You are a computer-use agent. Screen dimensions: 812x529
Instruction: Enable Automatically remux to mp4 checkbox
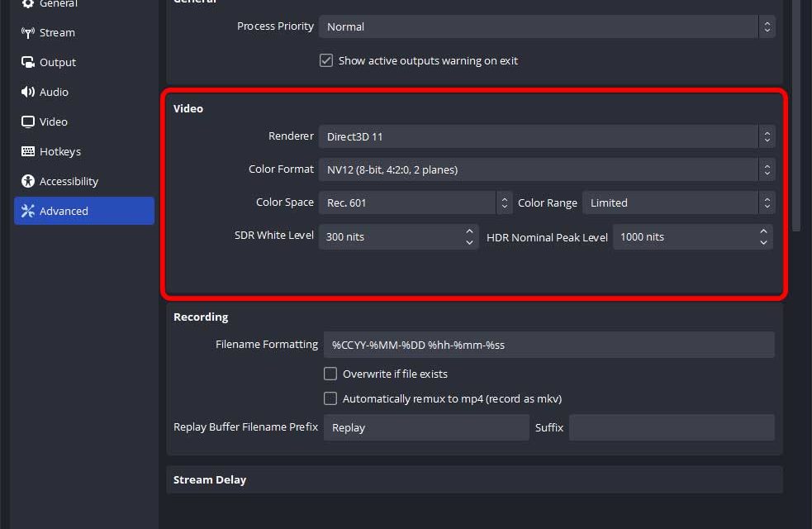330,398
